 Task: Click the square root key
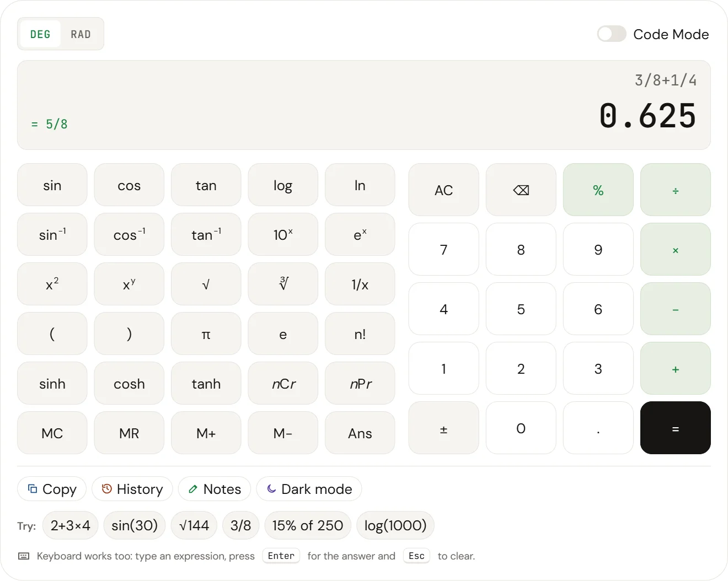click(206, 284)
